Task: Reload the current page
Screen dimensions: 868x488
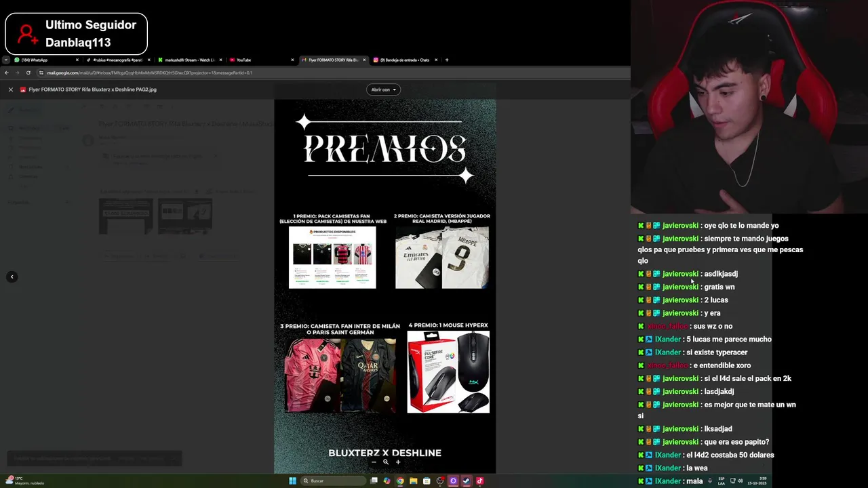Action: (28, 73)
